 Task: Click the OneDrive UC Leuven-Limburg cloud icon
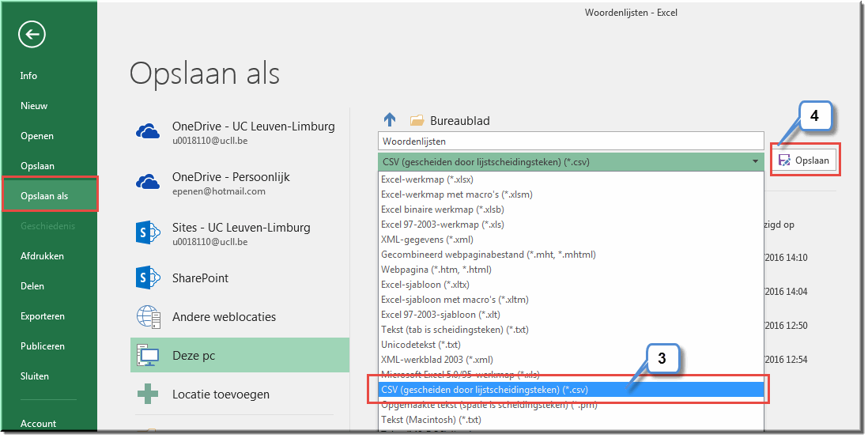click(148, 132)
